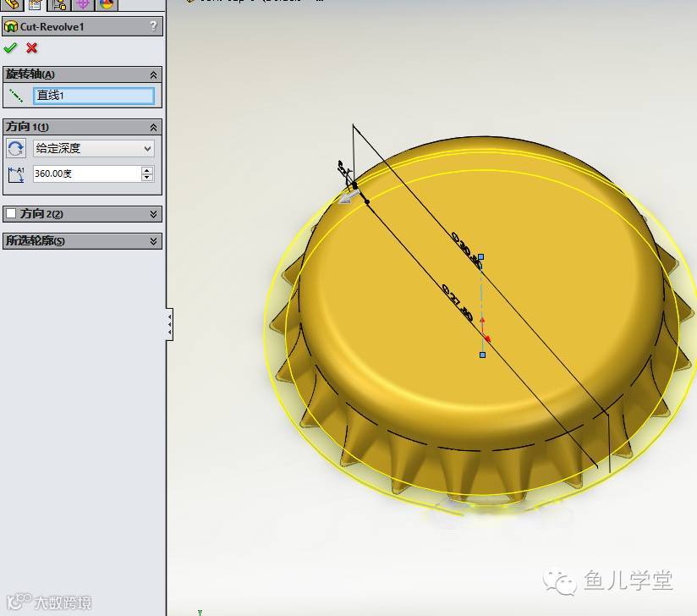Image resolution: width=697 pixels, height=616 pixels.
Task: Open the 给定深度 revolve type dropdown
Action: pos(94,149)
